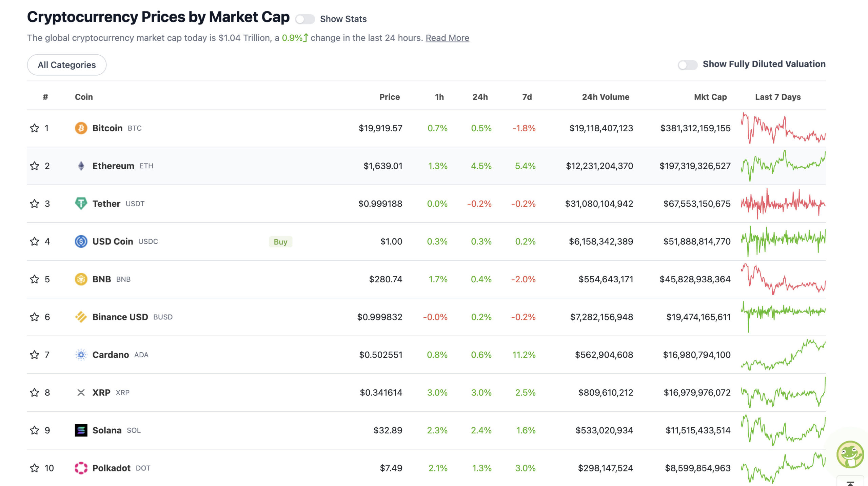This screenshot has width=868, height=486.
Task: Click Ethereum market cap $197,319,326,527
Action: click(695, 166)
